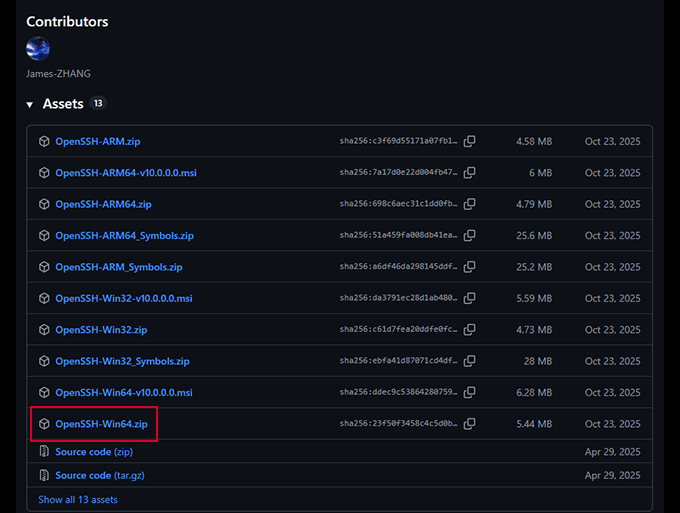Click package icon beside OpenSSH-Win32.zip
Viewport: 680px width, 513px height.
pos(44,330)
